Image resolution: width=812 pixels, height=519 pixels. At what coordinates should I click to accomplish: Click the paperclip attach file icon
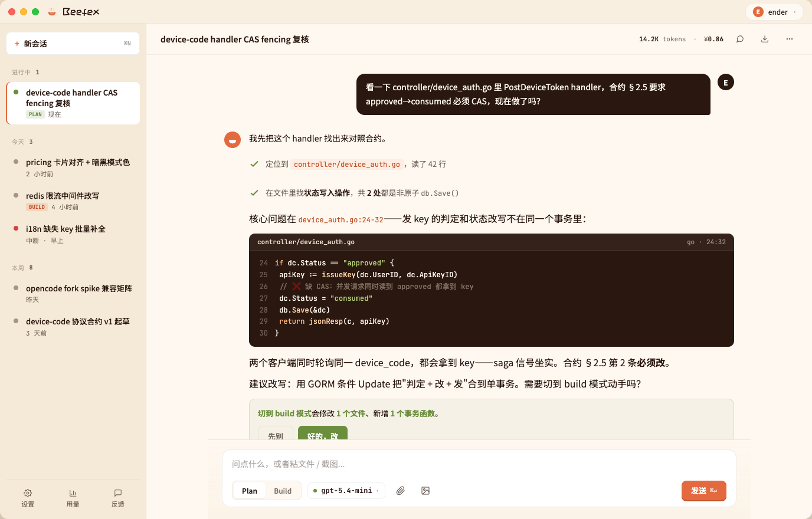coord(401,491)
